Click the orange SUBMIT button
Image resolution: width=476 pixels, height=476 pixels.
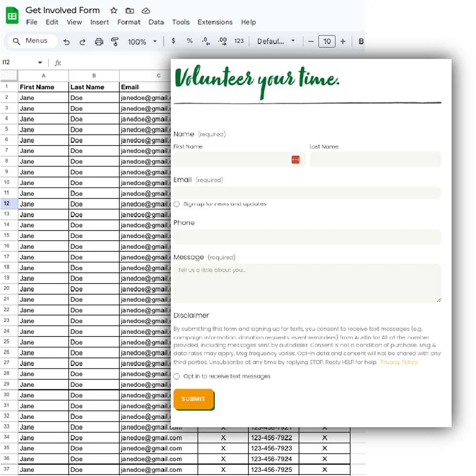coord(194,399)
